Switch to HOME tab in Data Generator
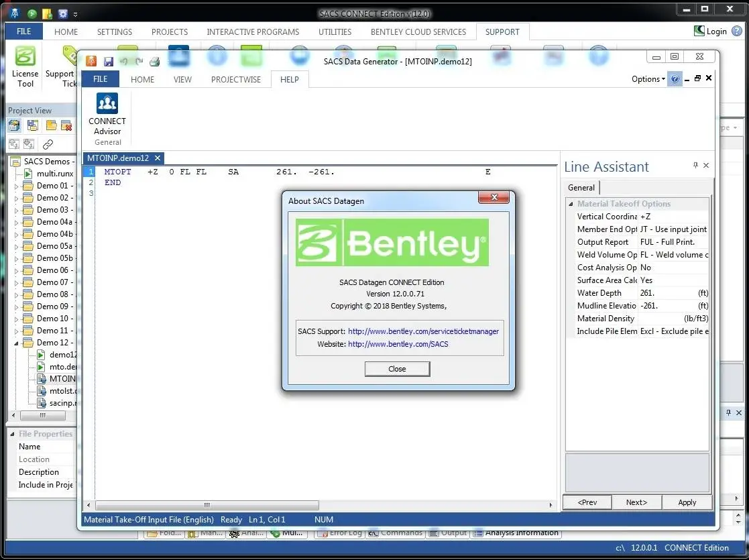The width and height of the screenshot is (749, 560). click(142, 79)
